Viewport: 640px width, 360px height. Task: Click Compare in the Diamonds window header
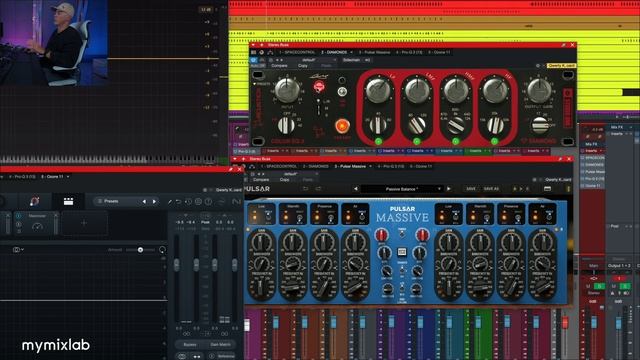point(280,66)
